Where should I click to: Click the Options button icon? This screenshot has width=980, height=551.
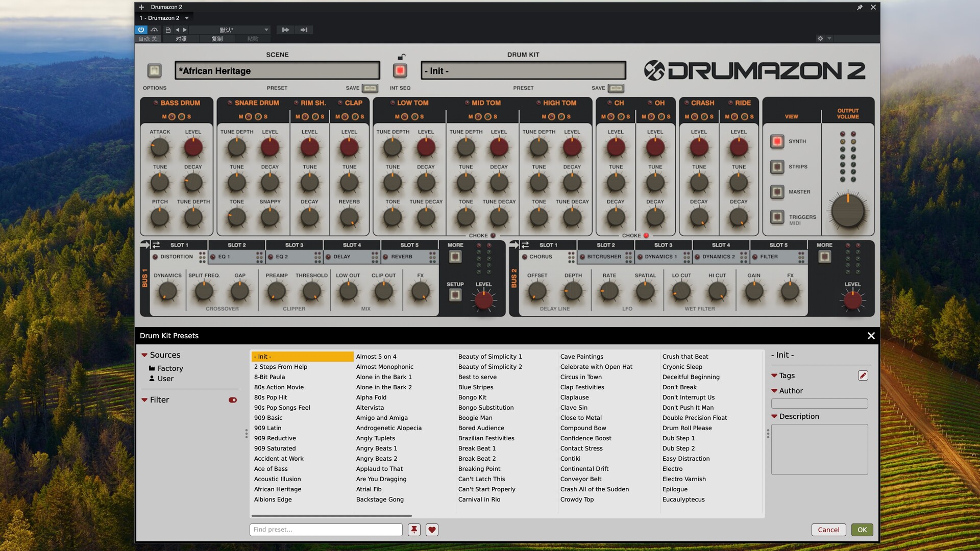pos(154,70)
